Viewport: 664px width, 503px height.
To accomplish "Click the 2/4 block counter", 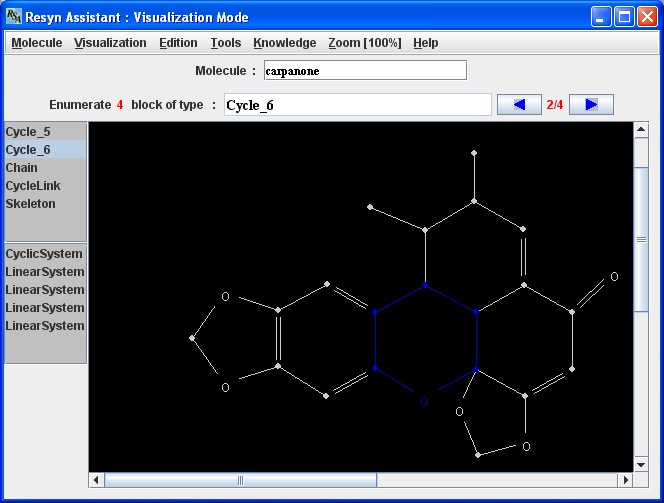I will pos(555,105).
